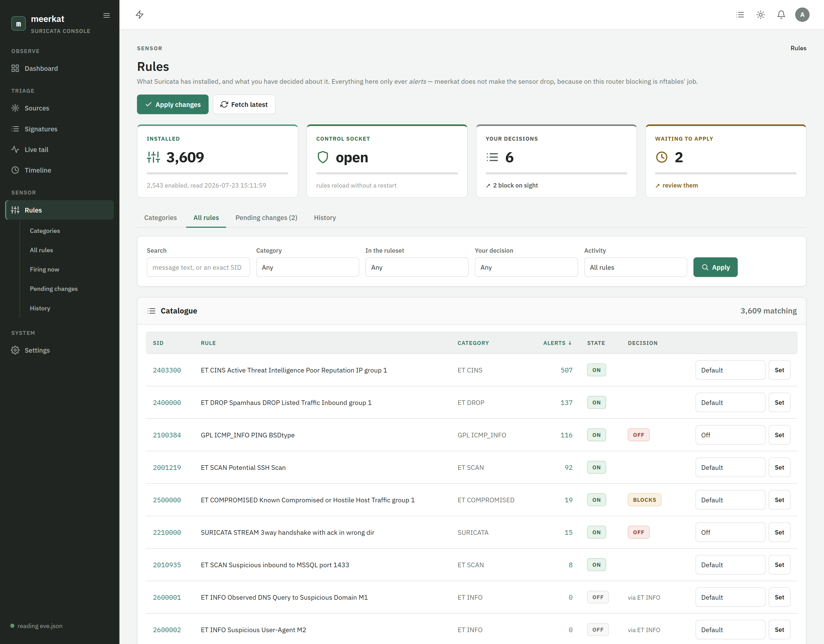Open rule SID 2600001 link
The height and width of the screenshot is (644, 824).
tap(167, 597)
